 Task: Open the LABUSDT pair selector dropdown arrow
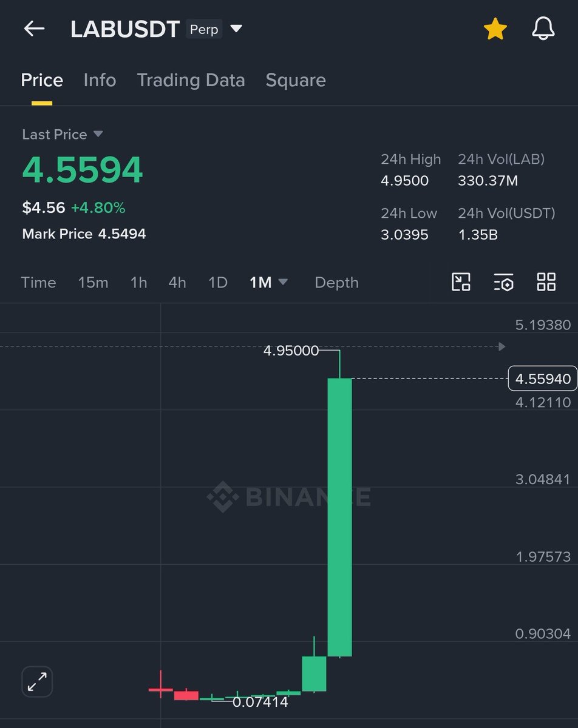click(x=236, y=29)
